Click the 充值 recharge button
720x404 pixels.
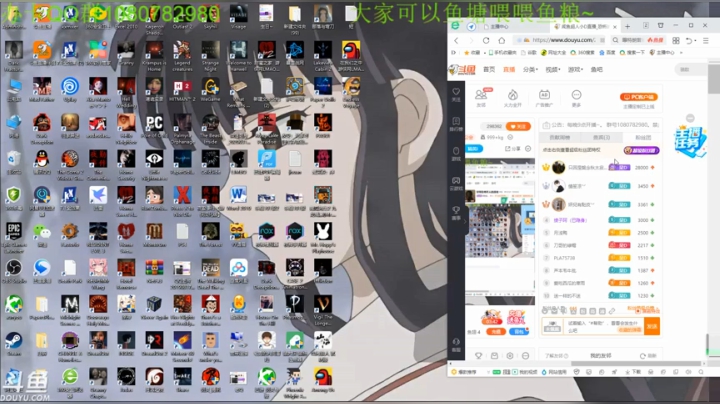click(496, 331)
